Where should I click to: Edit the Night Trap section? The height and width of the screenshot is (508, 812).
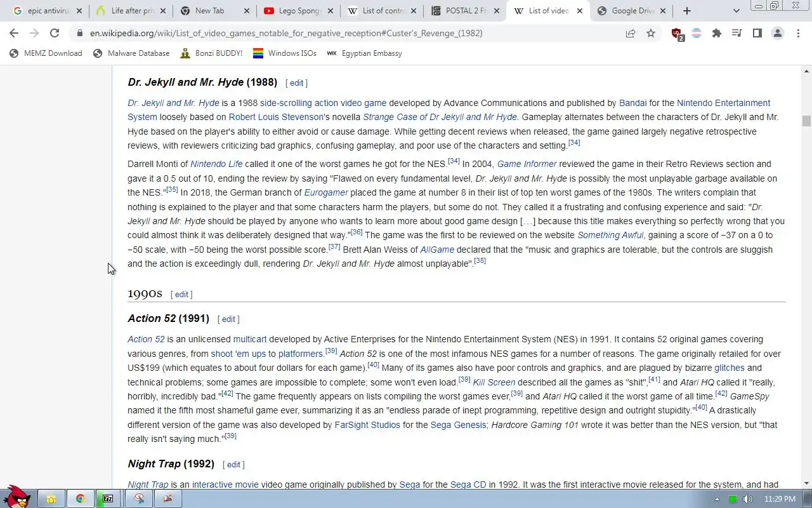tap(233, 465)
